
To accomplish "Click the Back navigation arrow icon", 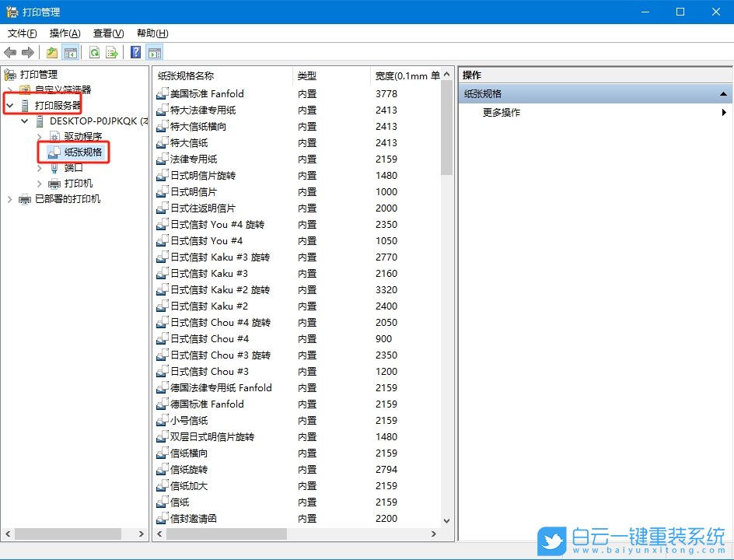I will point(11,52).
